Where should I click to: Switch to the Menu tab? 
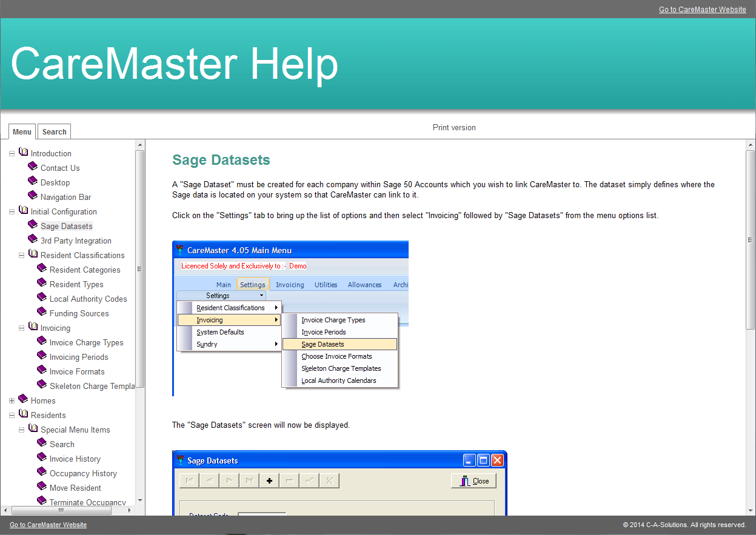pyautogui.click(x=22, y=131)
